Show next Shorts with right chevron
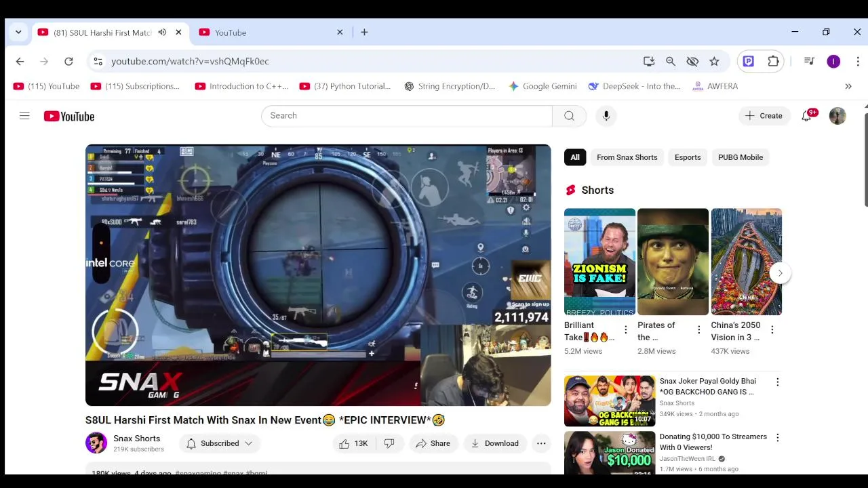Viewport: 868px width, 488px height. 780,273
